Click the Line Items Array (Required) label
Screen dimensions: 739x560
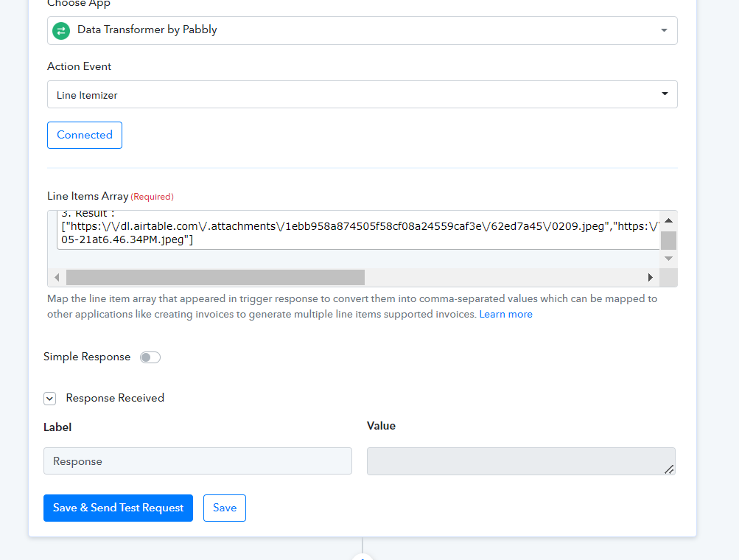pos(111,196)
